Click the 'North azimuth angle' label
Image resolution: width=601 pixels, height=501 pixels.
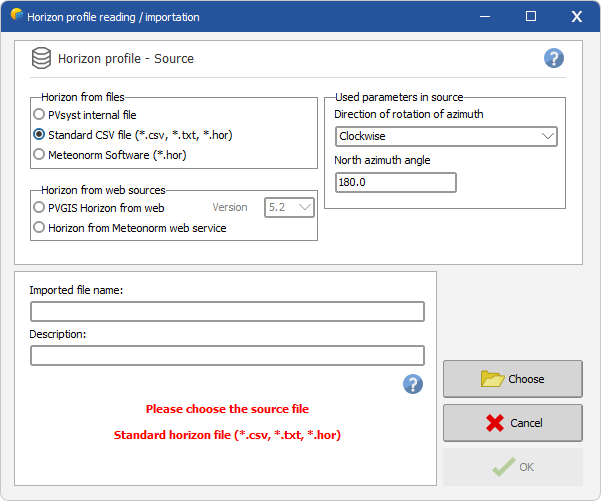pos(382,160)
